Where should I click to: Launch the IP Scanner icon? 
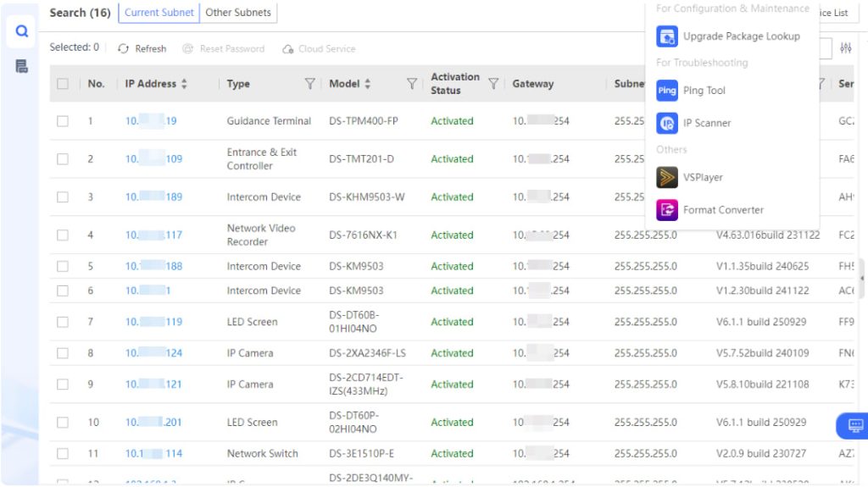click(x=666, y=123)
